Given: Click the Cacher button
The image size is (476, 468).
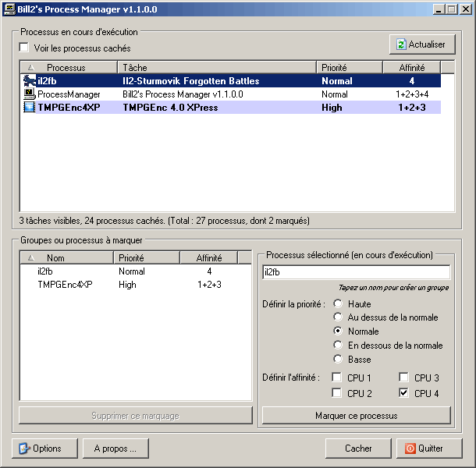Looking at the screenshot, I should pyautogui.click(x=358, y=448).
